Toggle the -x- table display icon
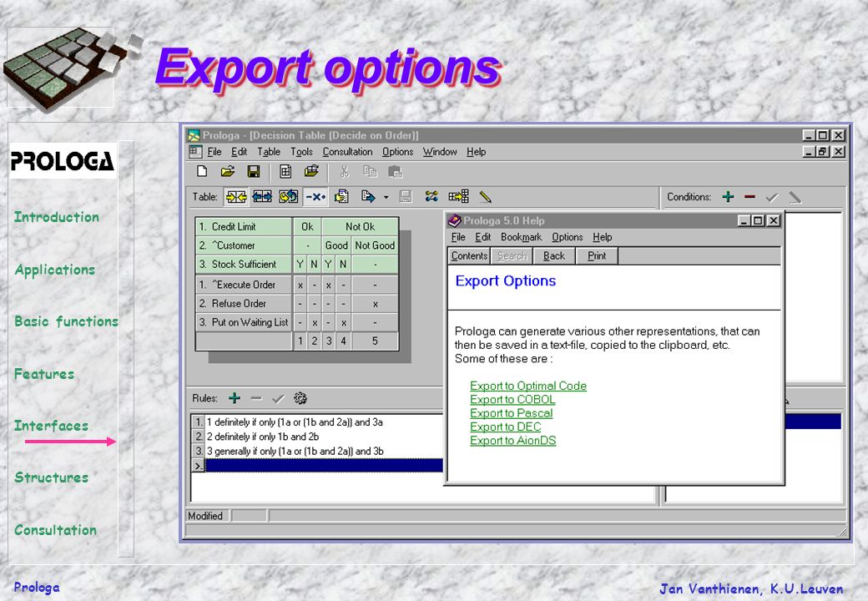 tap(315, 197)
